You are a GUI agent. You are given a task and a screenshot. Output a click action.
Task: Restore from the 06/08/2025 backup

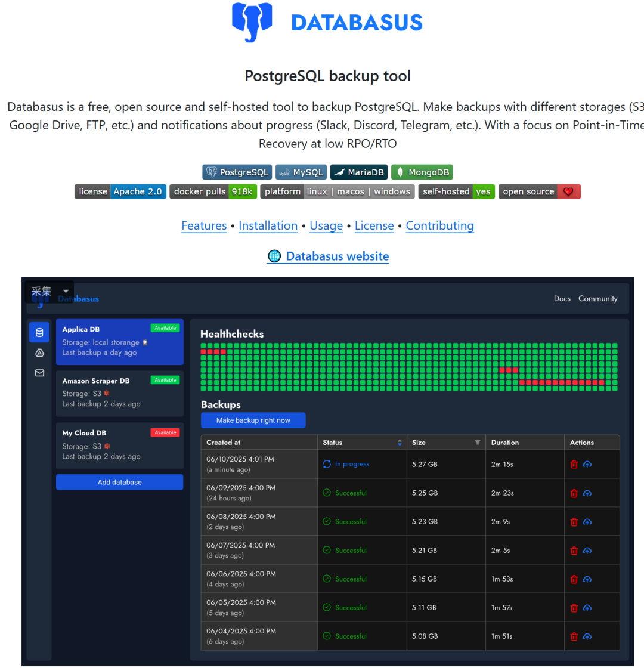pyautogui.click(x=587, y=522)
